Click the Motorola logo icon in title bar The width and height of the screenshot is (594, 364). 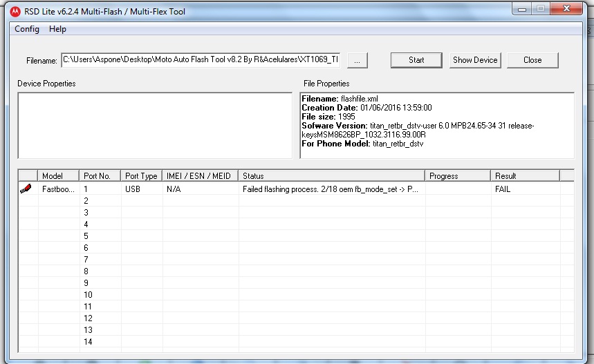click(x=15, y=12)
